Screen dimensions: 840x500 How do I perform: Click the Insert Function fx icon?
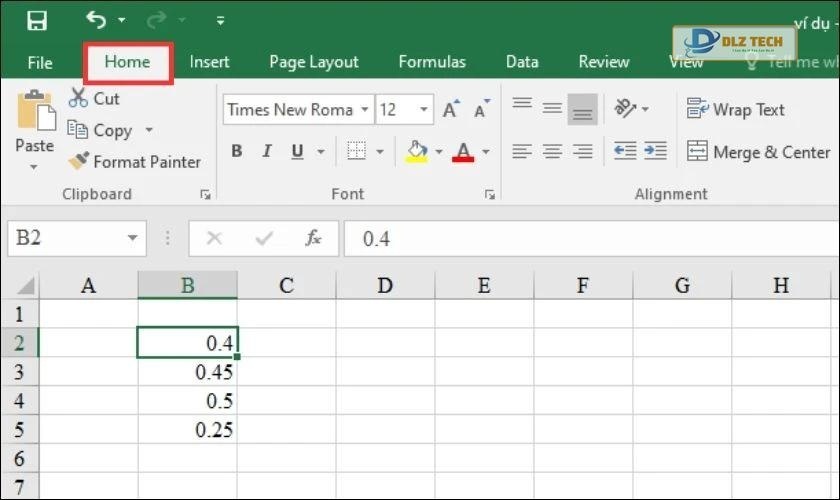(313, 238)
